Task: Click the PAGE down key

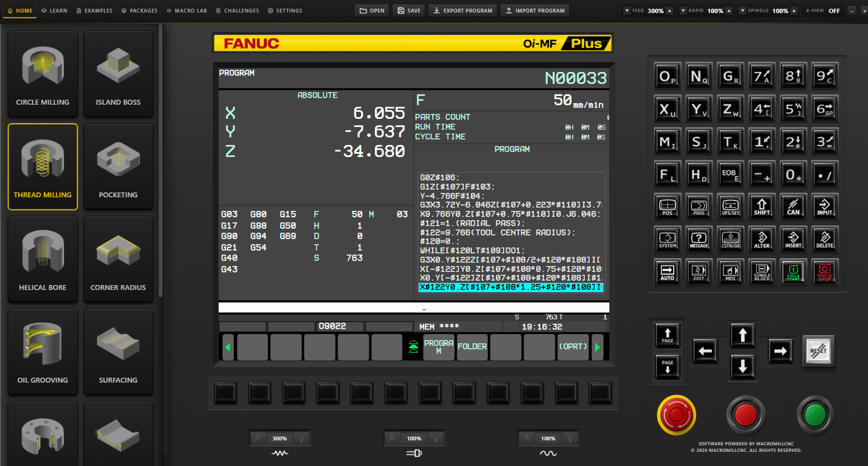Action: pyautogui.click(x=668, y=367)
